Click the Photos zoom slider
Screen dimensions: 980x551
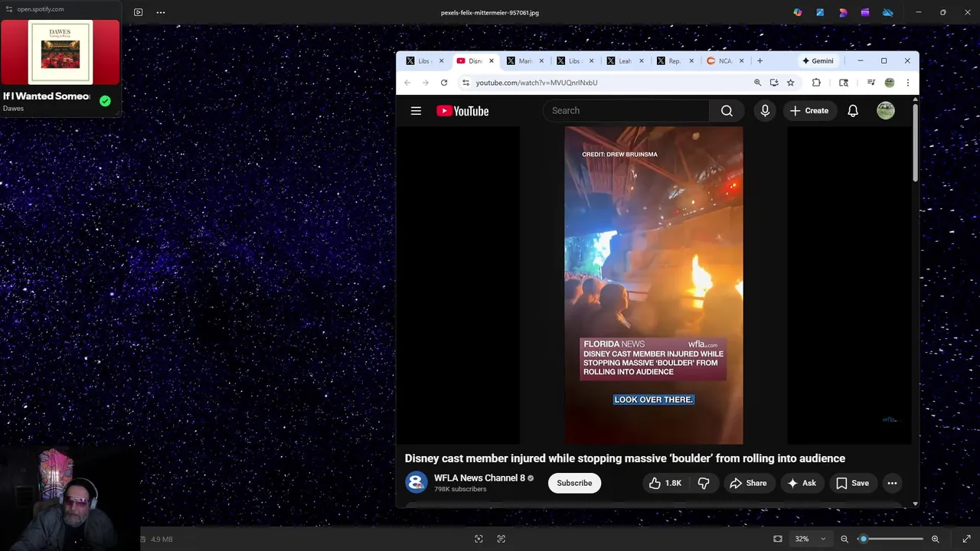click(891, 539)
